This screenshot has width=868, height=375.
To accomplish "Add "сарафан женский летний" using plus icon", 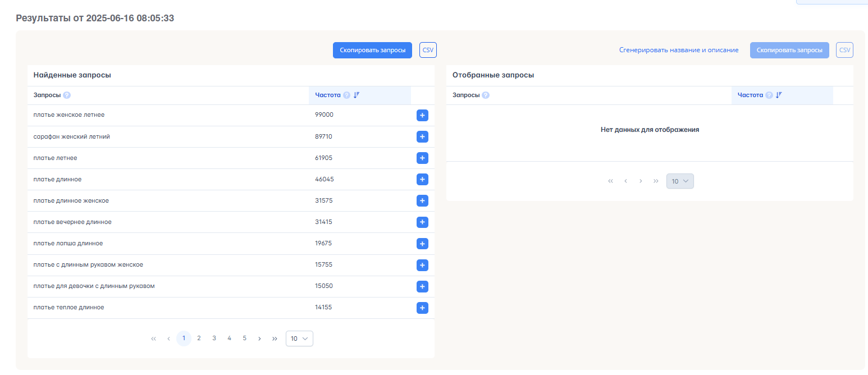I will pyautogui.click(x=422, y=136).
